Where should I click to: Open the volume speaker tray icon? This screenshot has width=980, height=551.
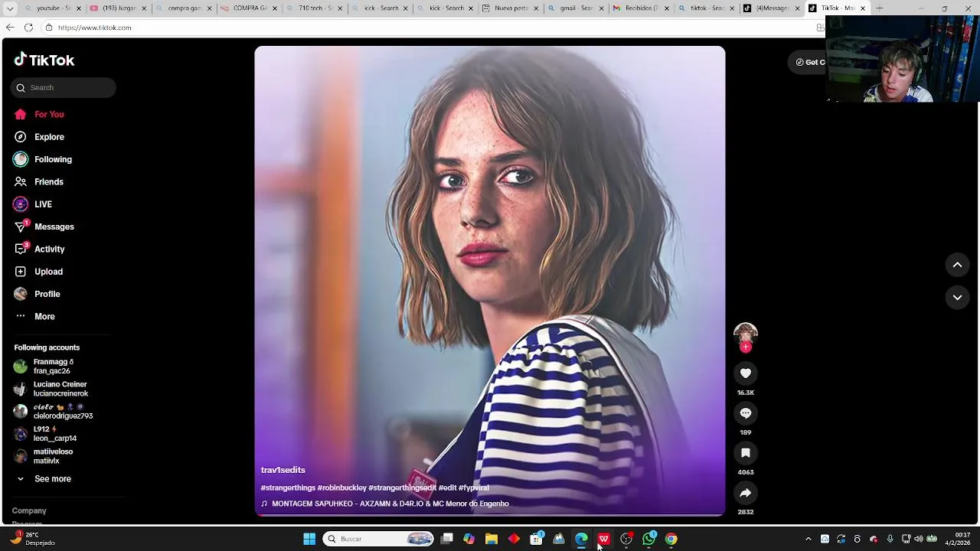[x=918, y=539]
